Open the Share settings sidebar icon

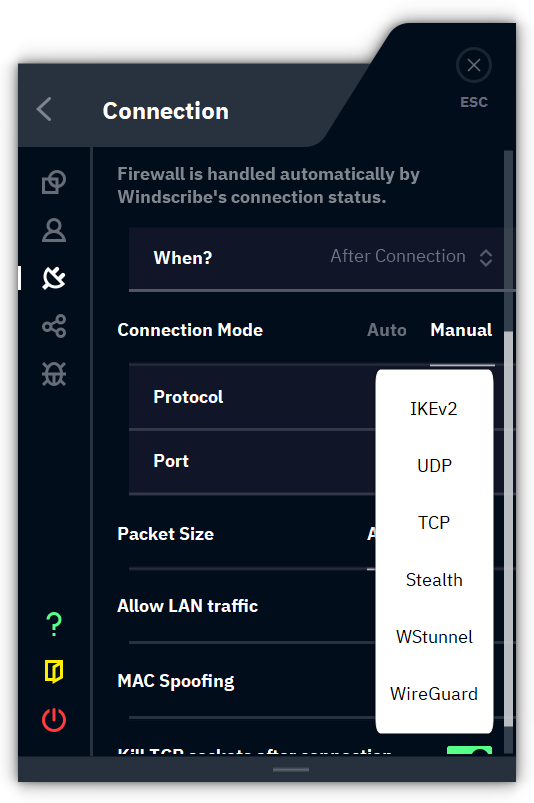[54, 326]
